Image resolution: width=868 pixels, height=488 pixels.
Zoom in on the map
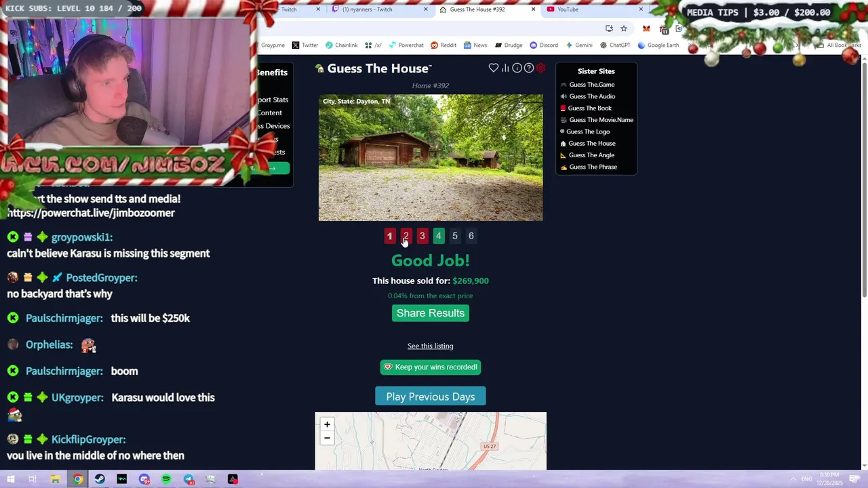click(327, 425)
